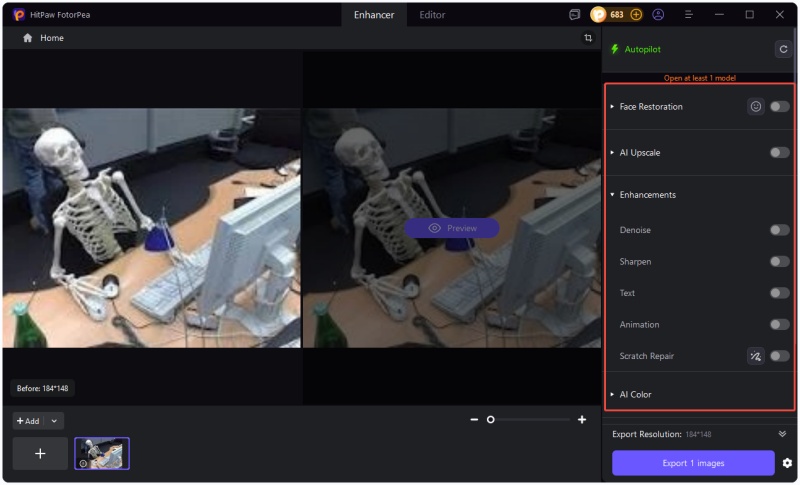Click the Autopilot lightning icon

click(615, 49)
